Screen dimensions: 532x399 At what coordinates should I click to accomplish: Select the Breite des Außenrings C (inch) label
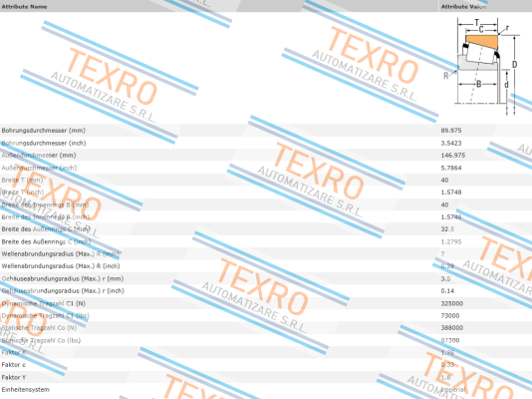click(46, 241)
